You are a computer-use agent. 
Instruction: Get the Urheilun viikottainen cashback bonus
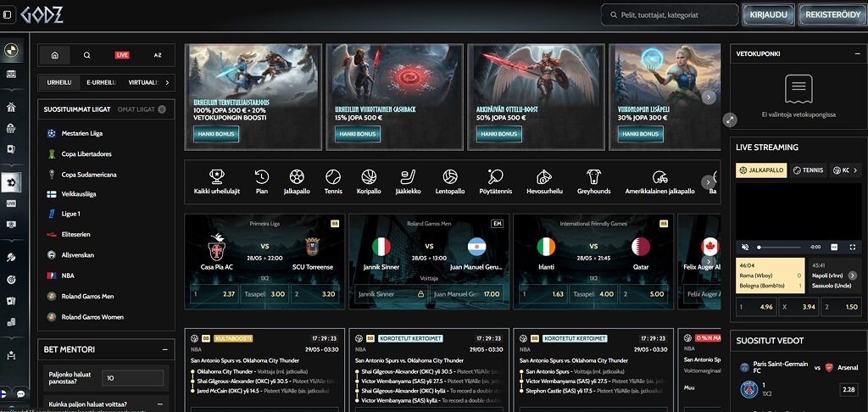[x=358, y=134]
